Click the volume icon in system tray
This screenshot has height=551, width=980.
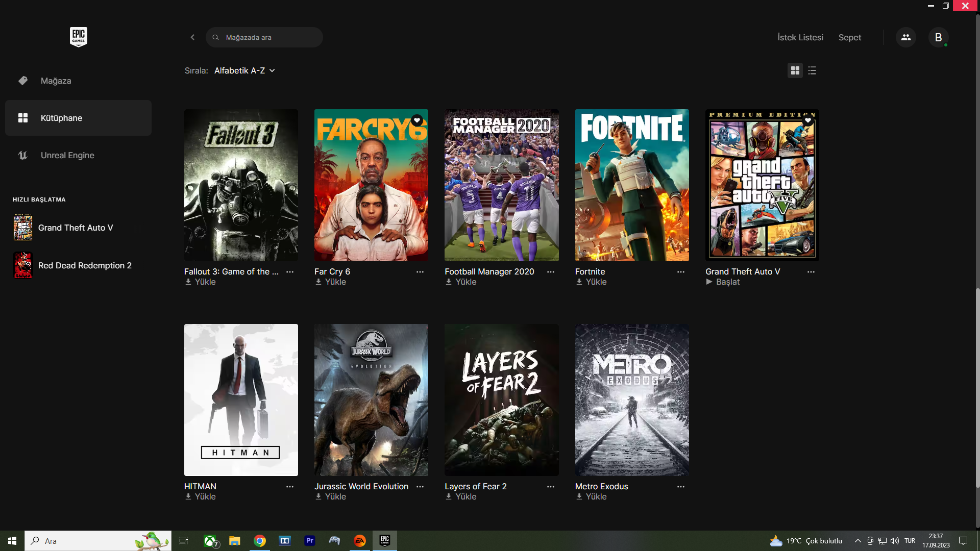coord(894,541)
